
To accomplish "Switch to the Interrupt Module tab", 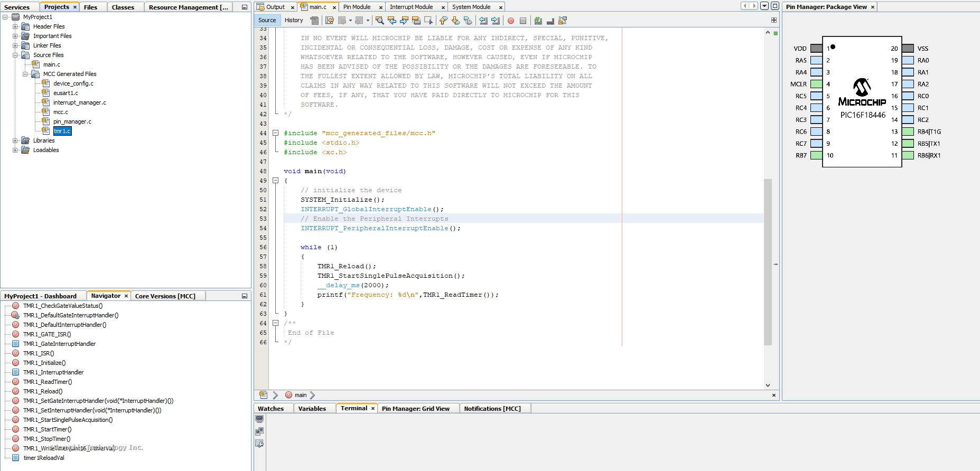I will 411,7.
